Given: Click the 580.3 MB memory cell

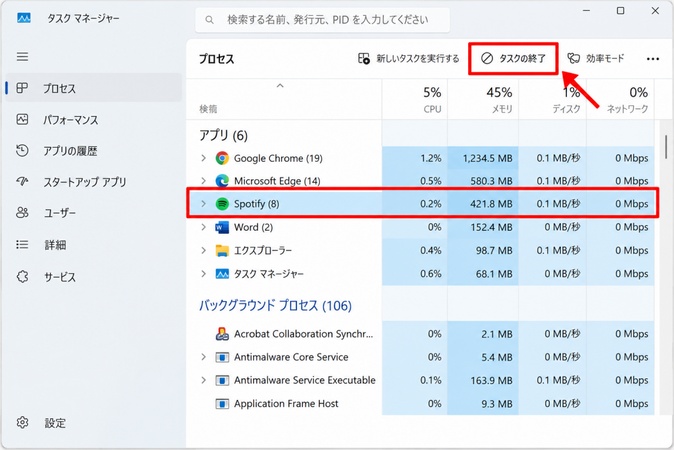Looking at the screenshot, I should coord(483,181).
